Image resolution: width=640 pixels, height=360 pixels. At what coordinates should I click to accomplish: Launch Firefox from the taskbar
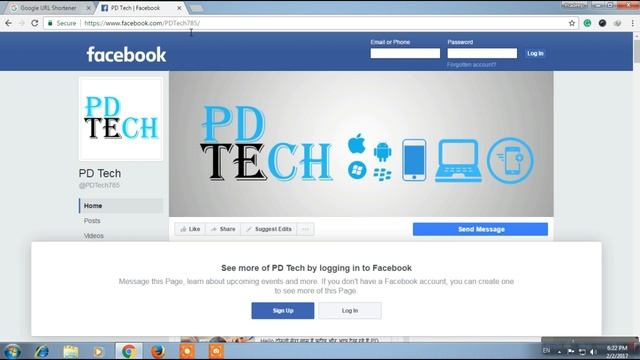coord(158,351)
